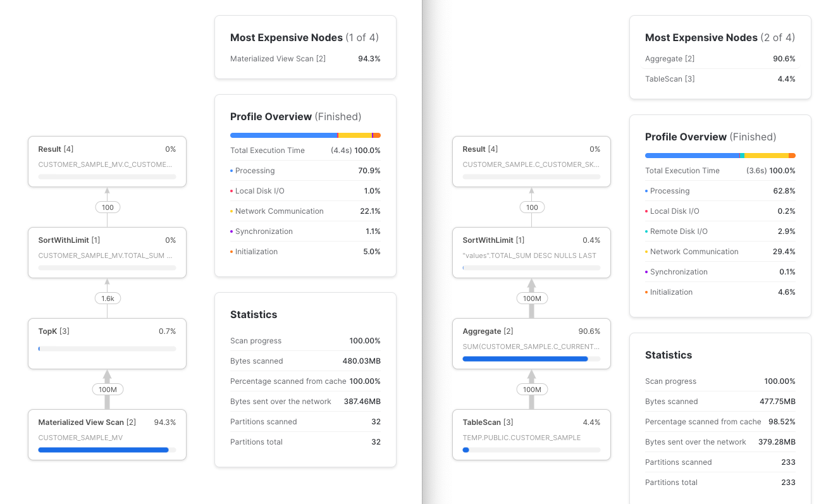The width and height of the screenshot is (814, 504).
Task: Click the 100M label above Aggregate node
Action: tap(532, 298)
